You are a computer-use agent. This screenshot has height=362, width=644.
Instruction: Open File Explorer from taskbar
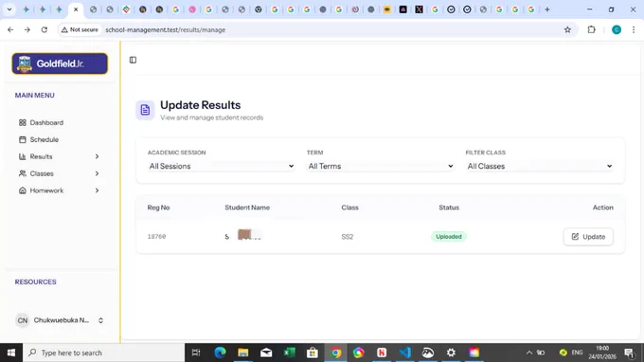(x=243, y=353)
